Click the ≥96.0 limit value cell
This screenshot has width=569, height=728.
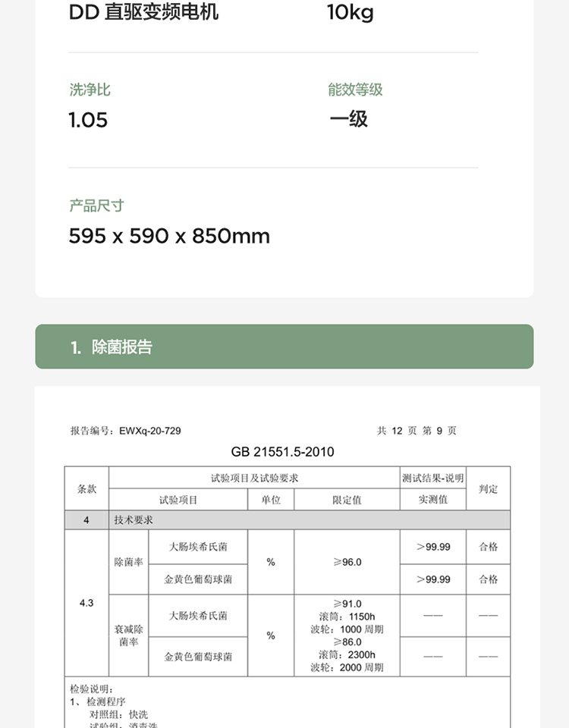[x=347, y=562]
